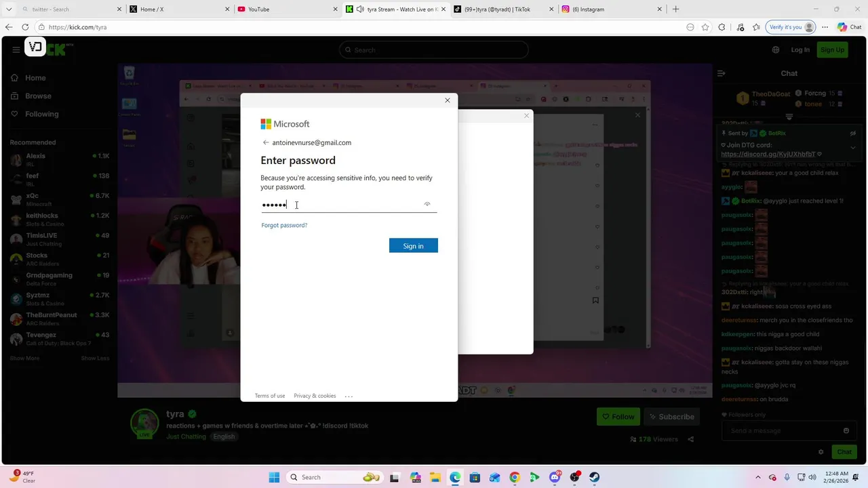Switch to the Home / X tab
The height and width of the screenshot is (488, 868).
pyautogui.click(x=180, y=9)
